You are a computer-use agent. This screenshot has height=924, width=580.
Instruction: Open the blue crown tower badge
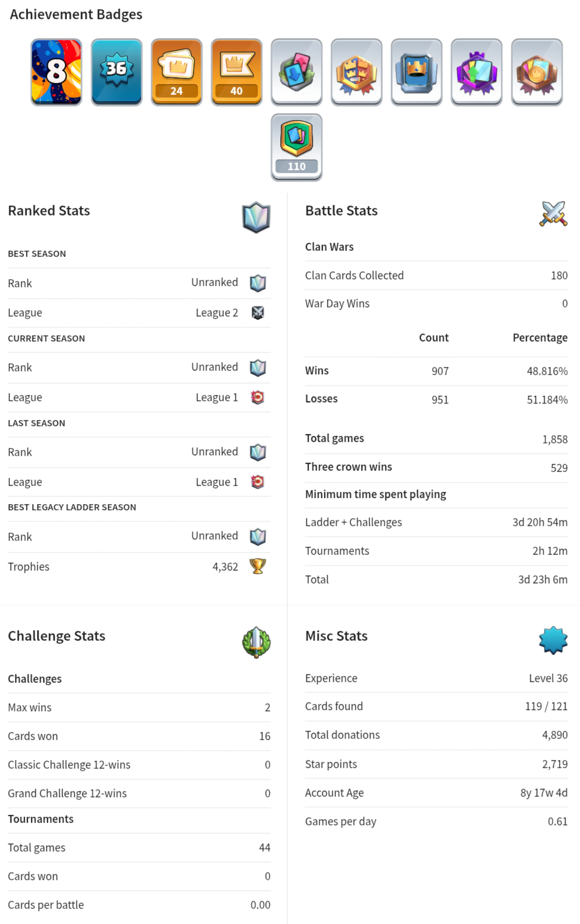point(416,72)
